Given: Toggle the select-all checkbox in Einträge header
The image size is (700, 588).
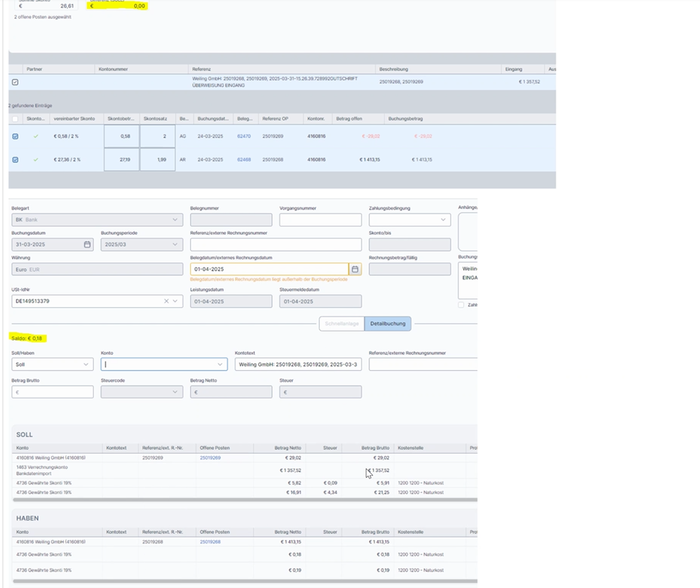Looking at the screenshot, I should 15,119.
